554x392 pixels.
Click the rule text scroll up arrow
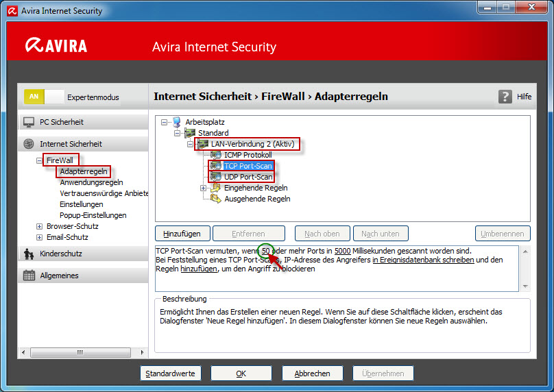[525, 252]
